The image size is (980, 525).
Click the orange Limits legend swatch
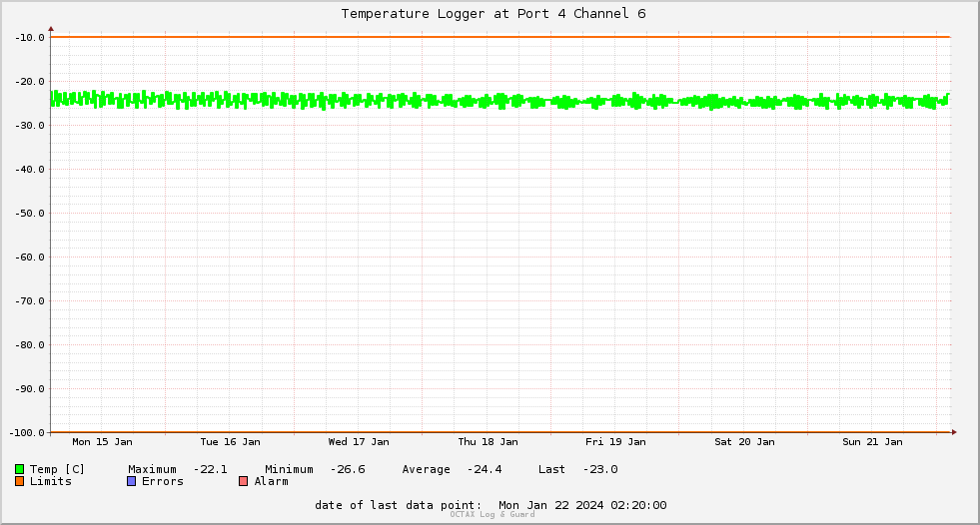click(19, 481)
